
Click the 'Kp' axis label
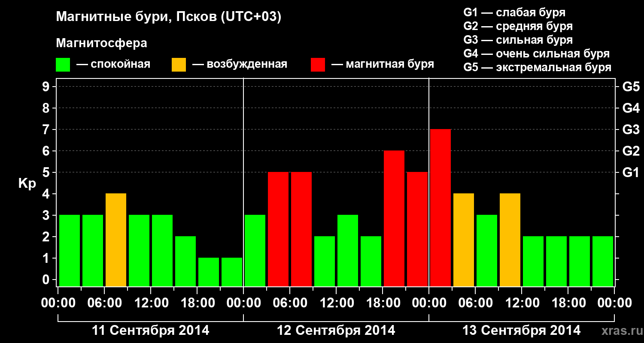27,184
